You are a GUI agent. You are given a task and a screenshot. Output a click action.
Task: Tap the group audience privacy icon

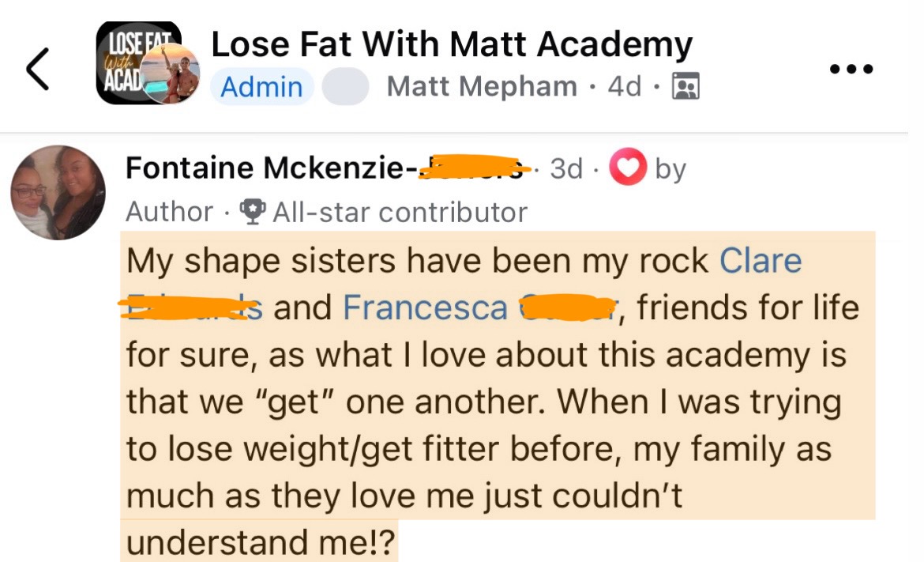tap(684, 87)
